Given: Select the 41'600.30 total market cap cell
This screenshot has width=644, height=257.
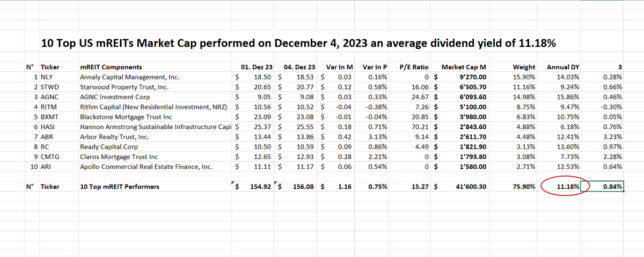Looking at the screenshot, I should pyautogui.click(x=470, y=187).
